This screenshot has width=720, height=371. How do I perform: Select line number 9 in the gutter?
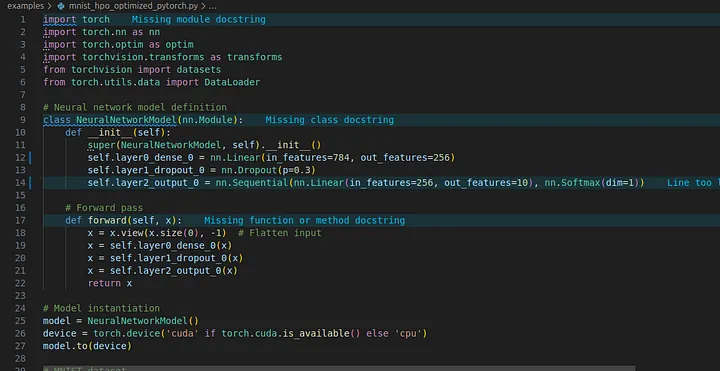[23, 120]
